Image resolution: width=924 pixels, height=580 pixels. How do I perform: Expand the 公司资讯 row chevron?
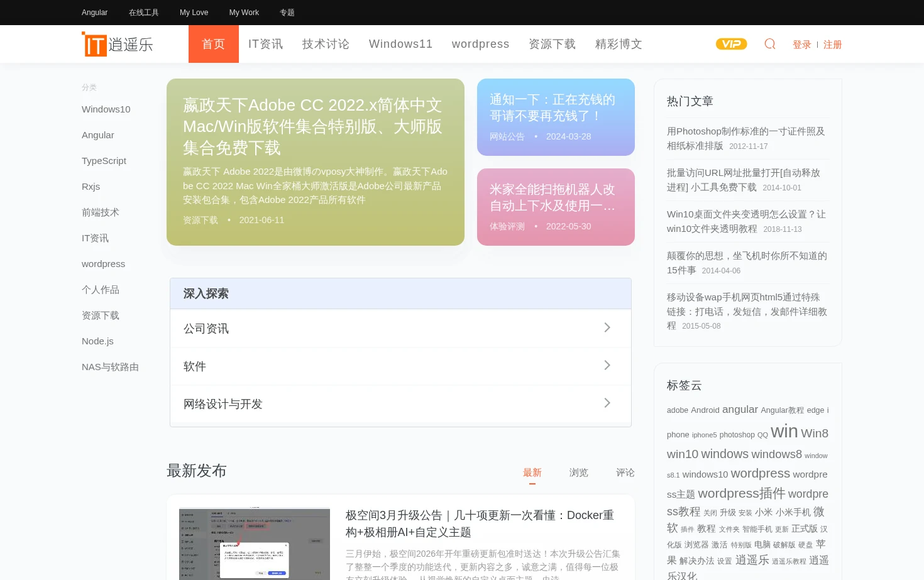point(607,327)
